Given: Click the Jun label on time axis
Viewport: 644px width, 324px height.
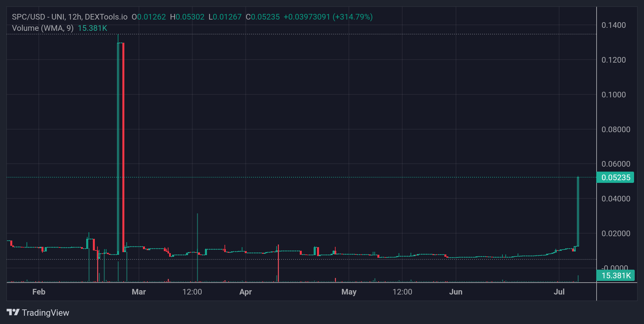Looking at the screenshot, I should click(456, 292).
